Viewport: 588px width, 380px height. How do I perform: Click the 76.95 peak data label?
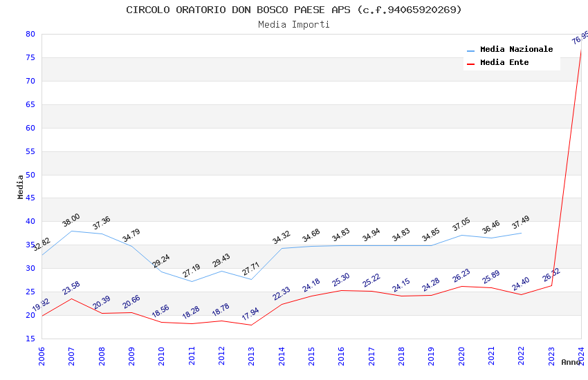(580, 38)
